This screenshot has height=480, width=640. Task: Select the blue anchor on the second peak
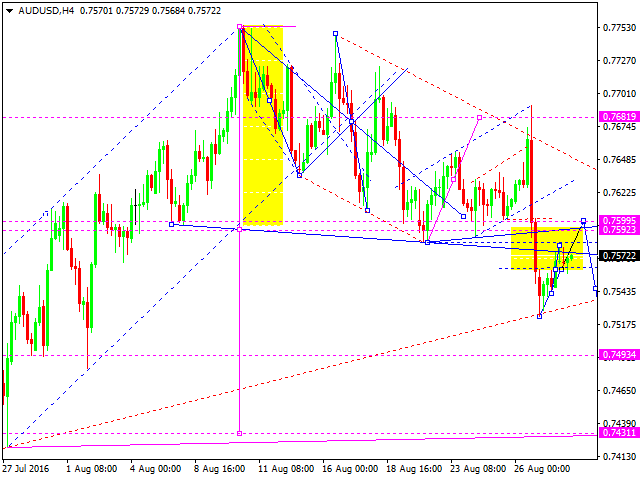click(336, 33)
